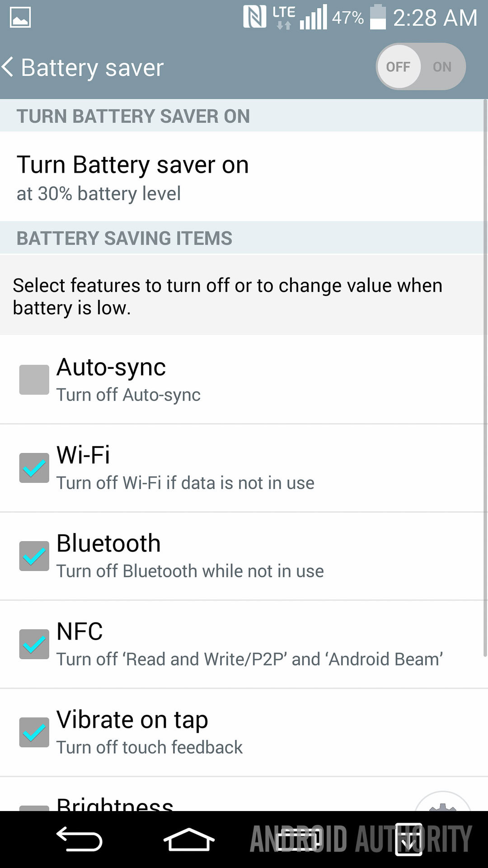This screenshot has height=868, width=488.
Task: Tap the LTE signal strength indicator
Action: point(313,18)
